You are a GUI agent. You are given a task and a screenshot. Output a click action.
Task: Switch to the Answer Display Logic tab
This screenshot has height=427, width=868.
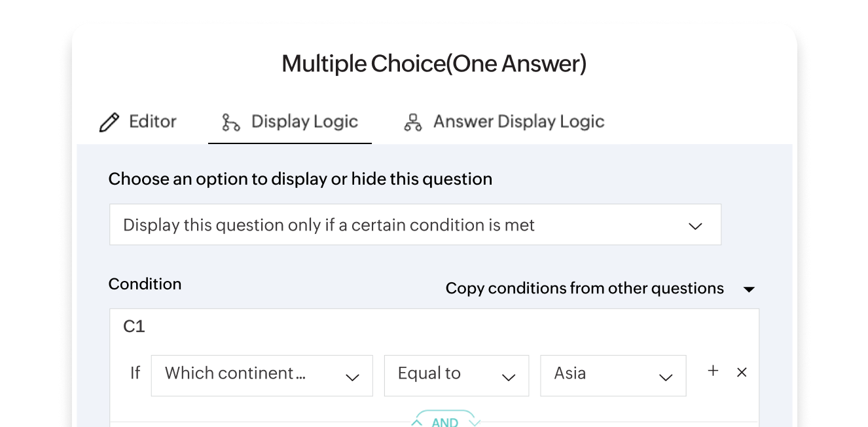[518, 121]
